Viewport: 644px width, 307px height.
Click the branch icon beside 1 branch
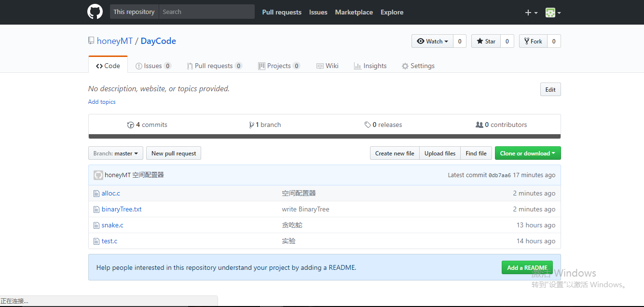click(251, 125)
